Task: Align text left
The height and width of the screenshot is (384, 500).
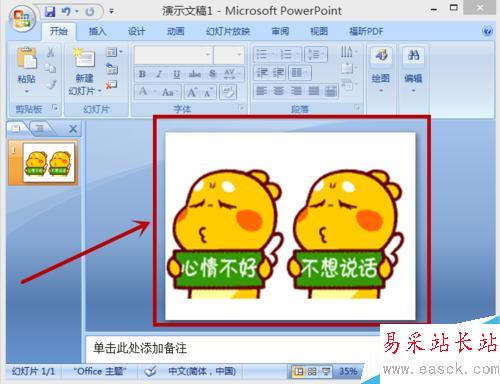Action: 262,91
